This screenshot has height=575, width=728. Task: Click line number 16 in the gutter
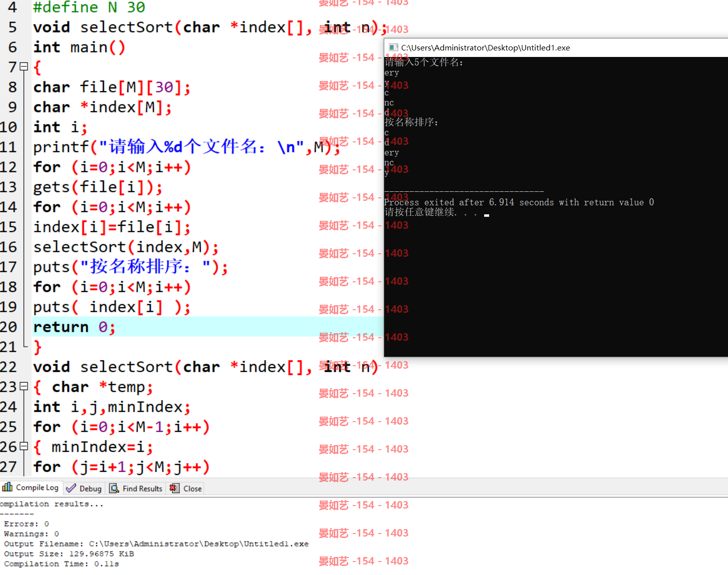(8, 247)
